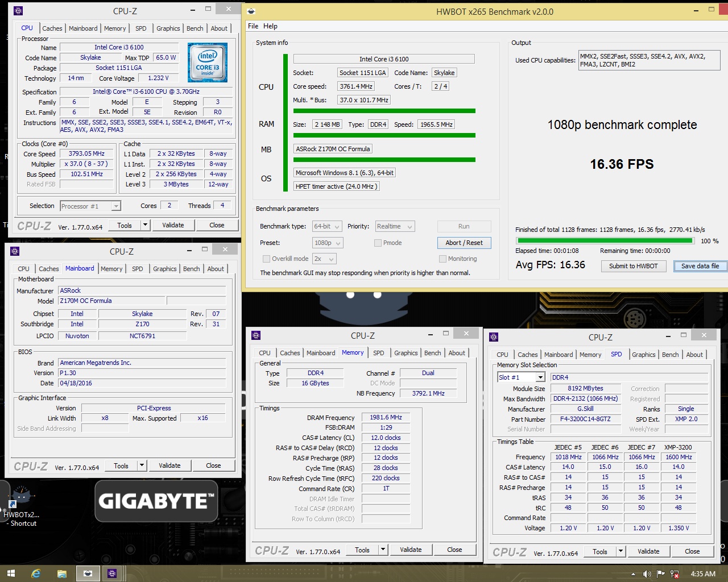Click the volume speaker tray icon

(647, 574)
